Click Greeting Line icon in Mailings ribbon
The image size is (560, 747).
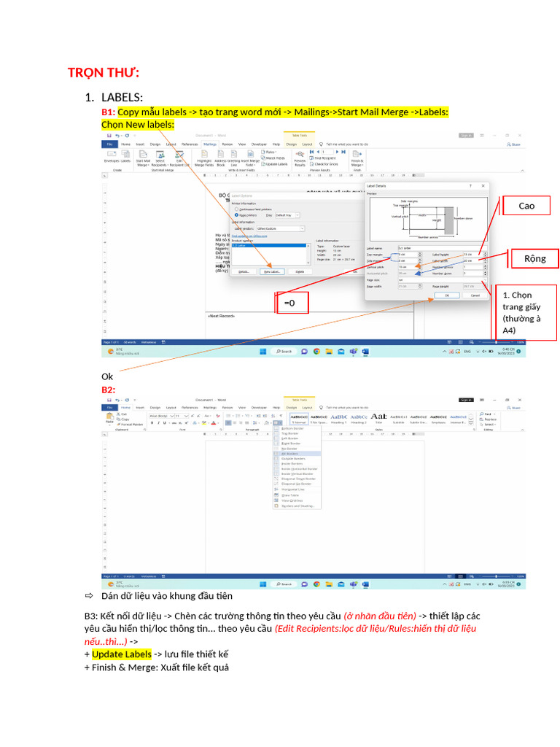234,158
